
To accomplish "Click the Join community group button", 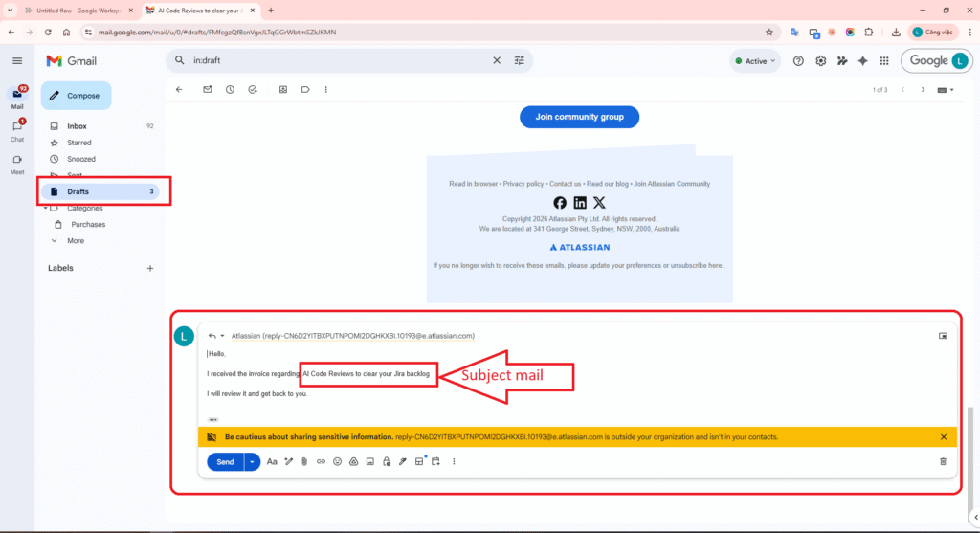I will point(579,117).
